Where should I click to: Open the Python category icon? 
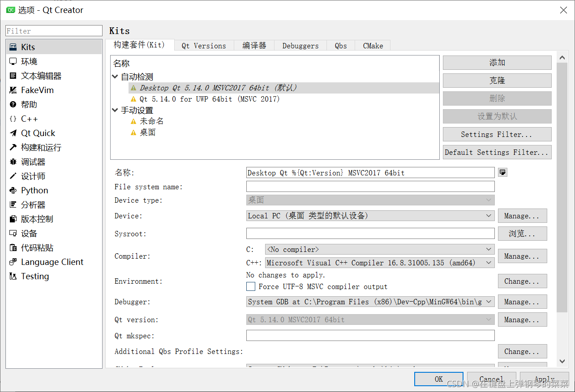coord(13,190)
